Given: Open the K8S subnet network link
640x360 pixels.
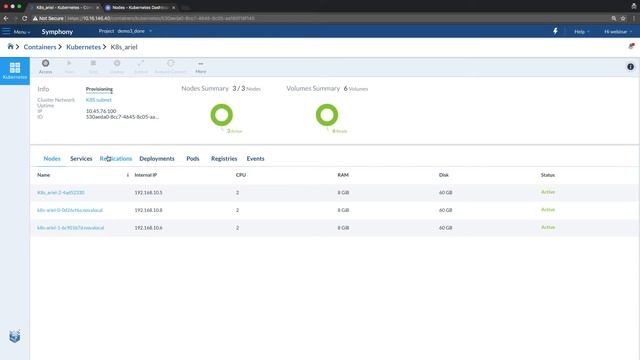Looking at the screenshot, I should click(98, 100).
